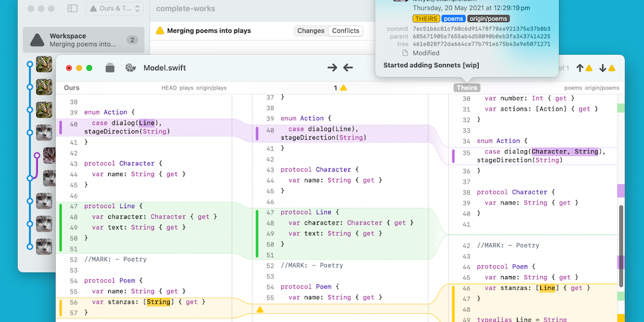
Task: Switch to the Changes tab
Action: pos(311,31)
